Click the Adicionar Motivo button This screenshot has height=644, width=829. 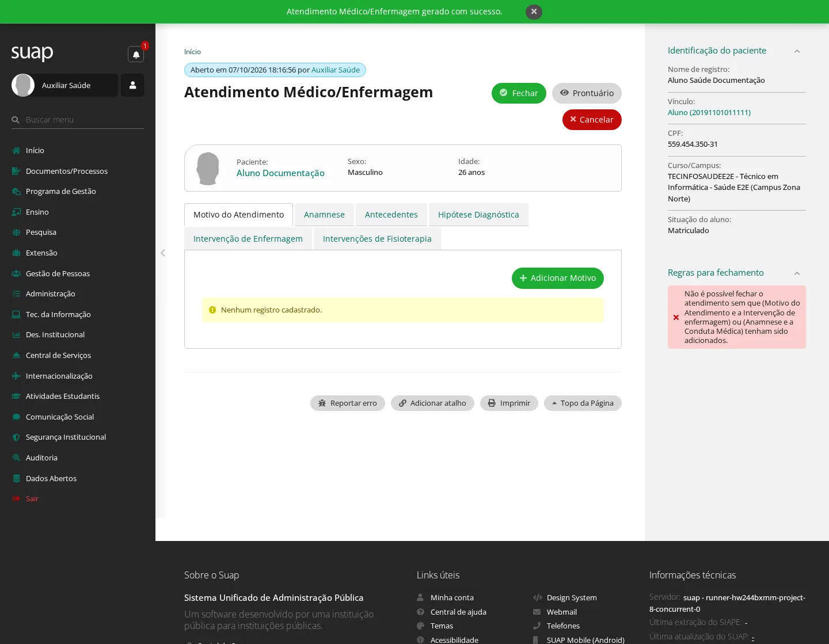pos(558,278)
